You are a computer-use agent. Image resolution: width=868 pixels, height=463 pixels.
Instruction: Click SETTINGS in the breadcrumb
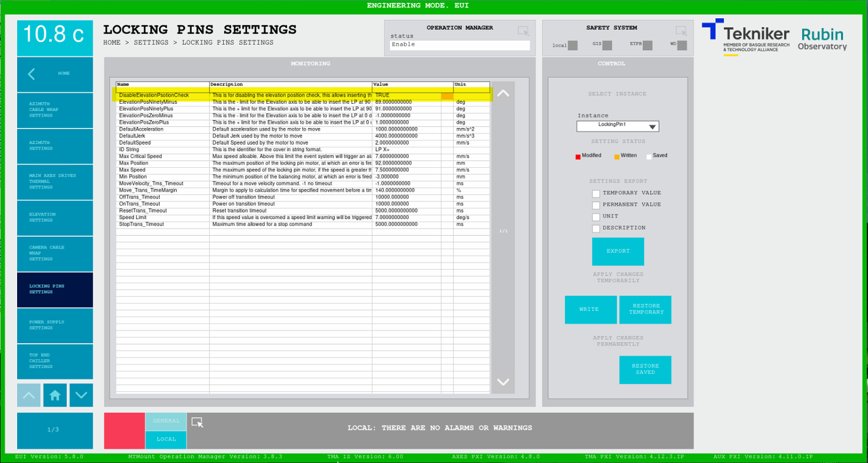[151, 42]
